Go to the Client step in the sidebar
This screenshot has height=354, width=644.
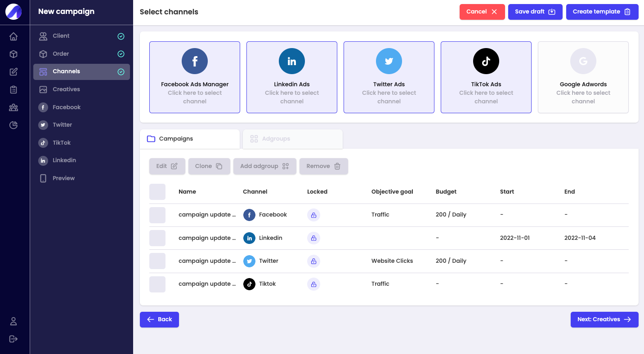pyautogui.click(x=81, y=36)
